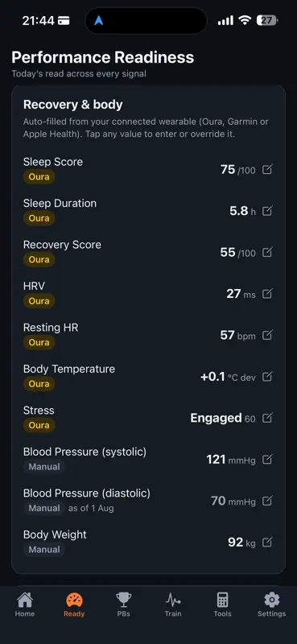Override Stress via its edit icon
The image size is (297, 644).
[x=267, y=418]
